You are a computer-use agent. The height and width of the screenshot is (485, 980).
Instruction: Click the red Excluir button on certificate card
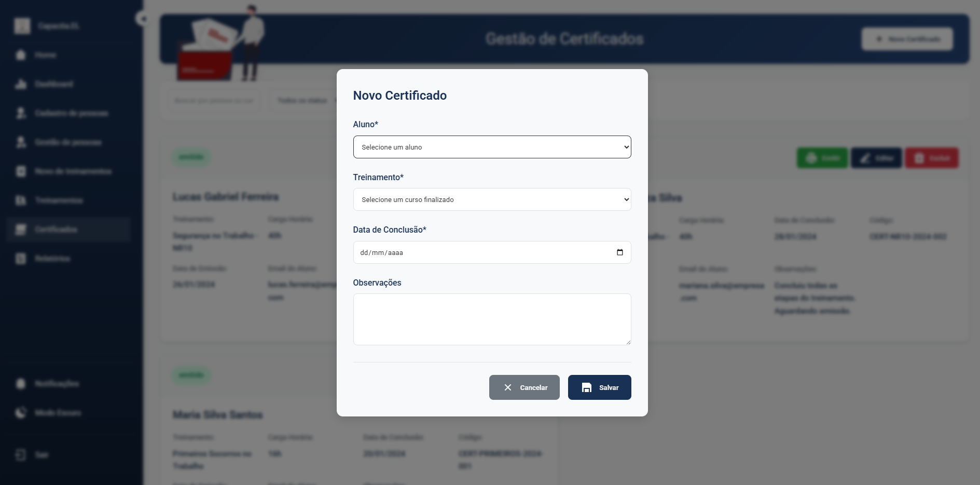pos(932,158)
